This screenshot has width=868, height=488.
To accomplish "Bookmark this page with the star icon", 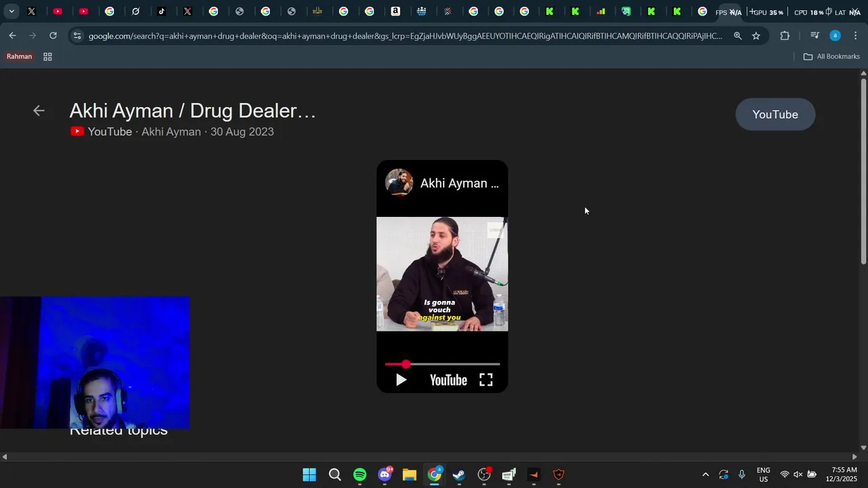I will point(756,36).
